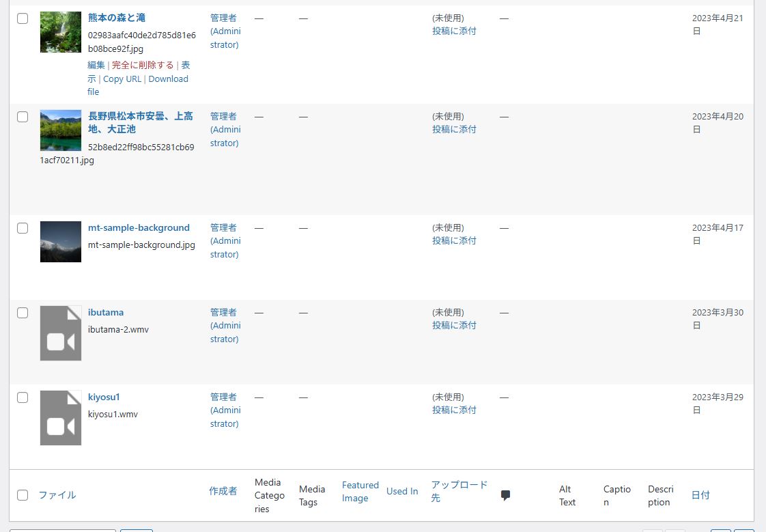
Task: Click the kiyosu1 video file icon
Action: coord(60,418)
